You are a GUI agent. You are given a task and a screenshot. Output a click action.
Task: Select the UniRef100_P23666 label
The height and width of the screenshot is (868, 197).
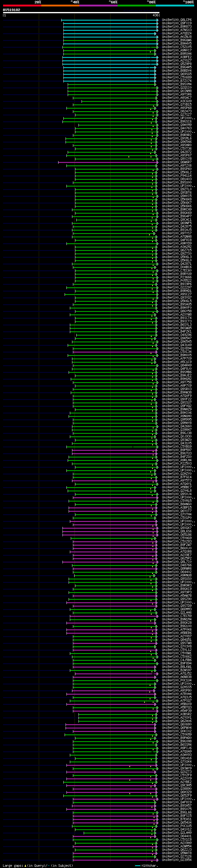(177, 277)
